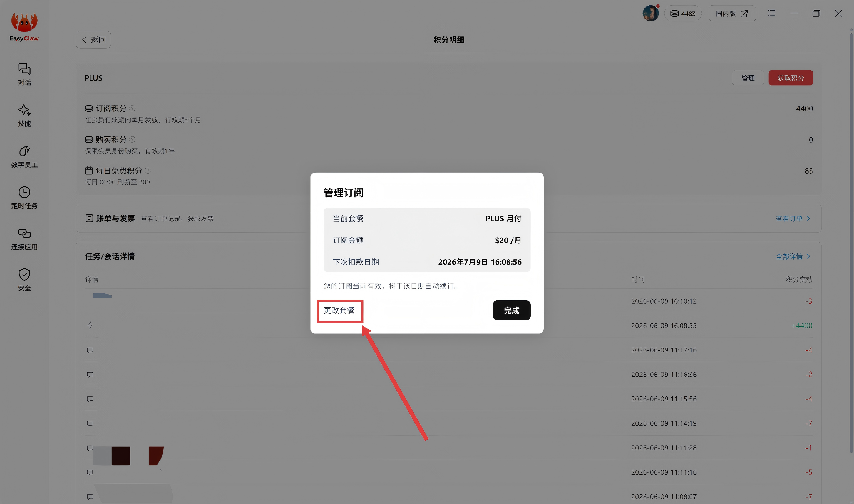Screen dimensions: 854x504
Task: Click the 订阅积分 coin stack icon
Action: (89, 108)
